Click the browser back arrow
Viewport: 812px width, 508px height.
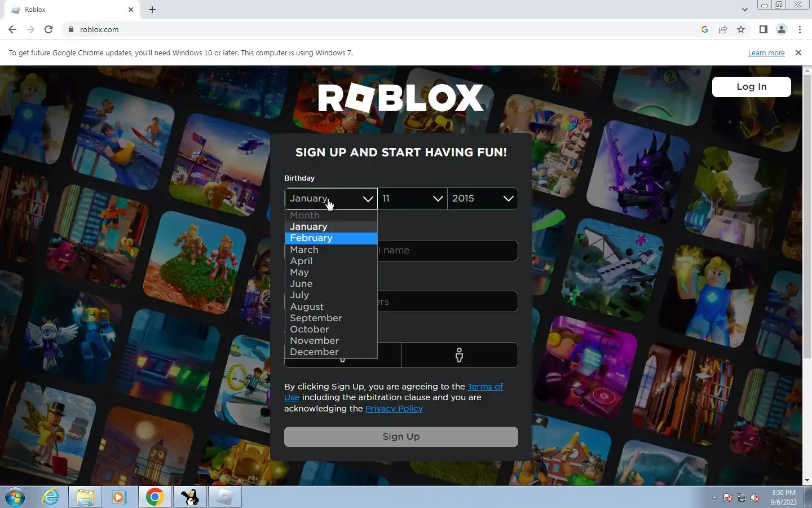(12, 29)
